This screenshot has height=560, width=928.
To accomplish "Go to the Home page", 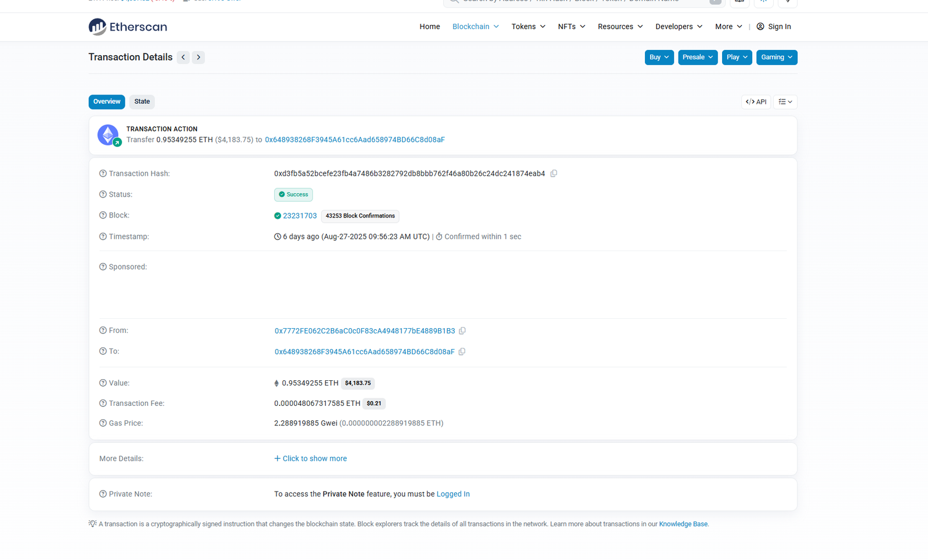I will tap(430, 27).
